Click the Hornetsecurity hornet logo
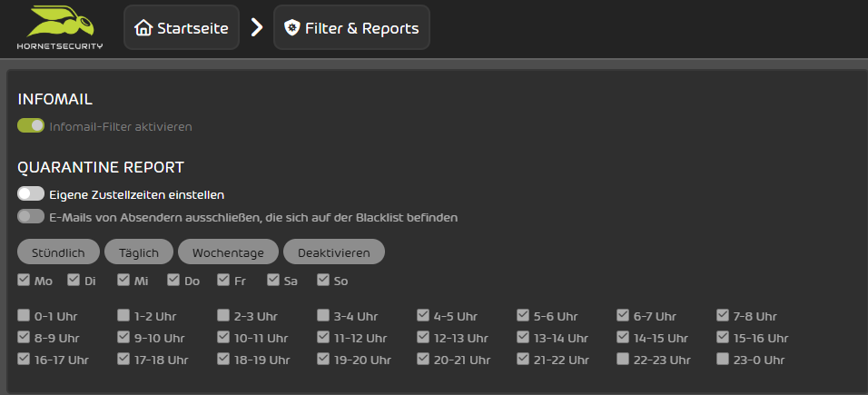Screen dimensions: 868x395 (60, 27)
